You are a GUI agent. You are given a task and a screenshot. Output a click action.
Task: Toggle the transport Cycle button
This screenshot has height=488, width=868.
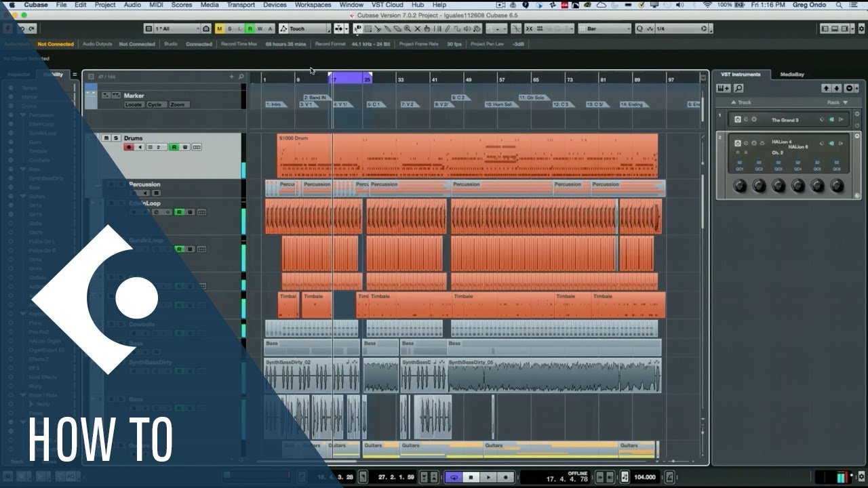[454, 477]
